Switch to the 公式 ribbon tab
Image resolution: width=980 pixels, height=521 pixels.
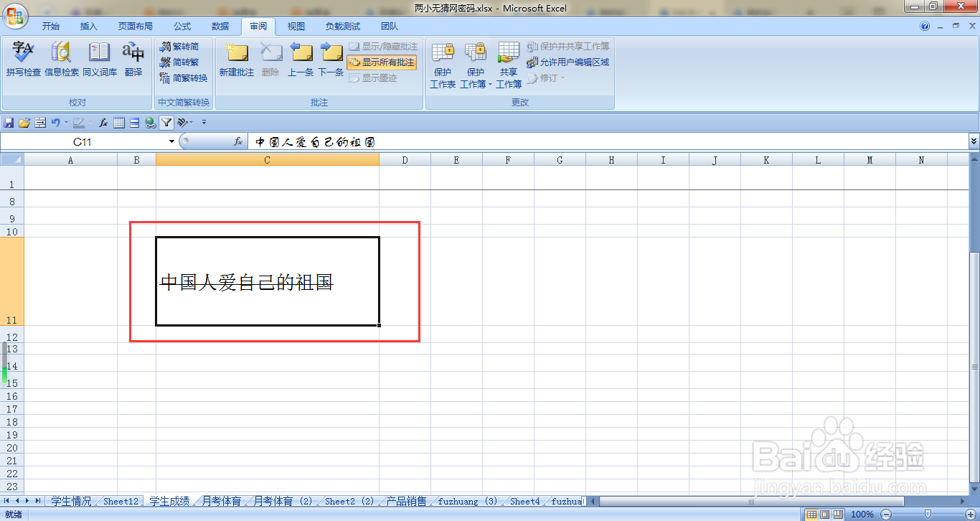tap(182, 27)
